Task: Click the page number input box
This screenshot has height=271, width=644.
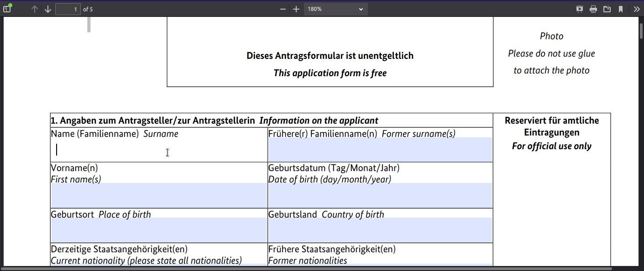Action: 68,9
